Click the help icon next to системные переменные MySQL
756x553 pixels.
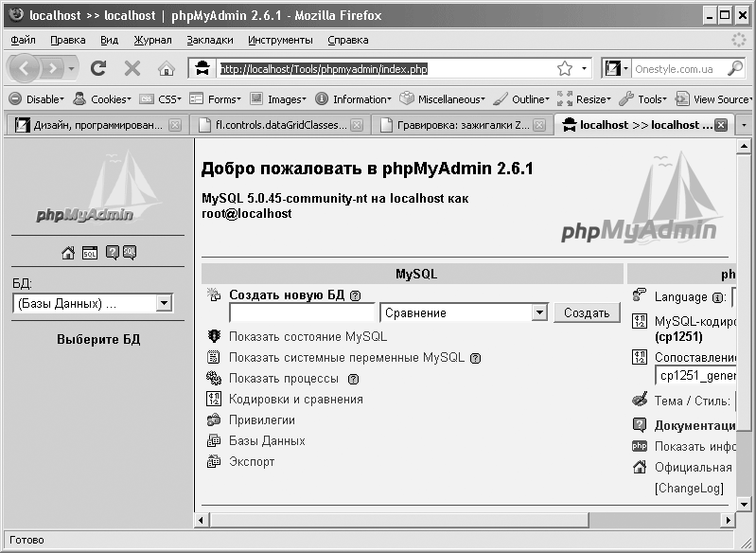pos(475,359)
